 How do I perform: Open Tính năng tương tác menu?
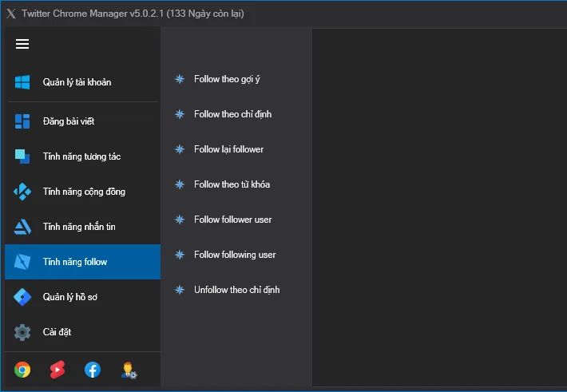click(x=82, y=156)
